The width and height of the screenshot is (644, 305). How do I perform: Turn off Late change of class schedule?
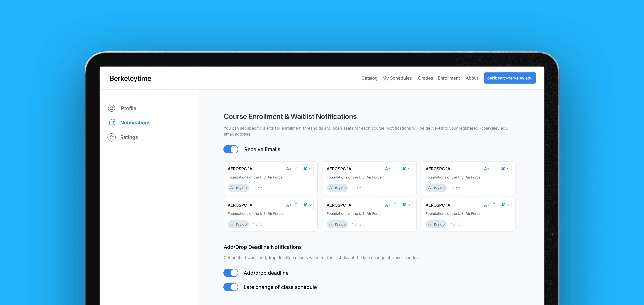(x=231, y=287)
